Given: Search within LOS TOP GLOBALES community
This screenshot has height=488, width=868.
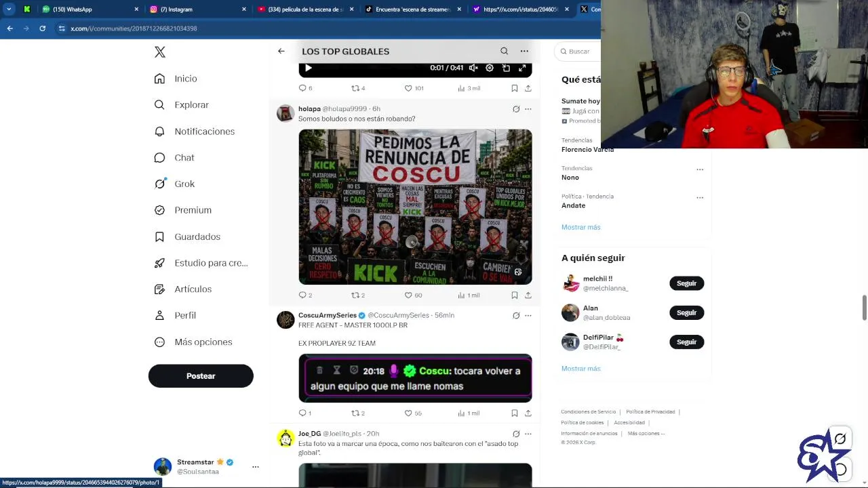Looking at the screenshot, I should 504,51.
